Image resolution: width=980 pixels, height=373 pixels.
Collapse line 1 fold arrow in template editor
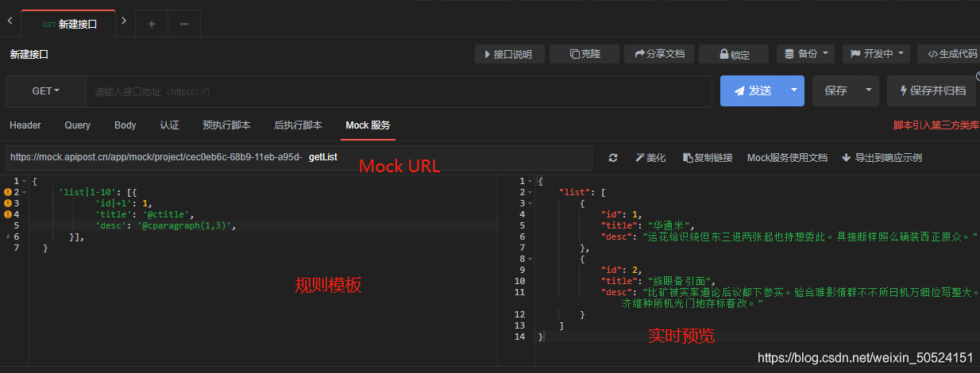pos(25,181)
